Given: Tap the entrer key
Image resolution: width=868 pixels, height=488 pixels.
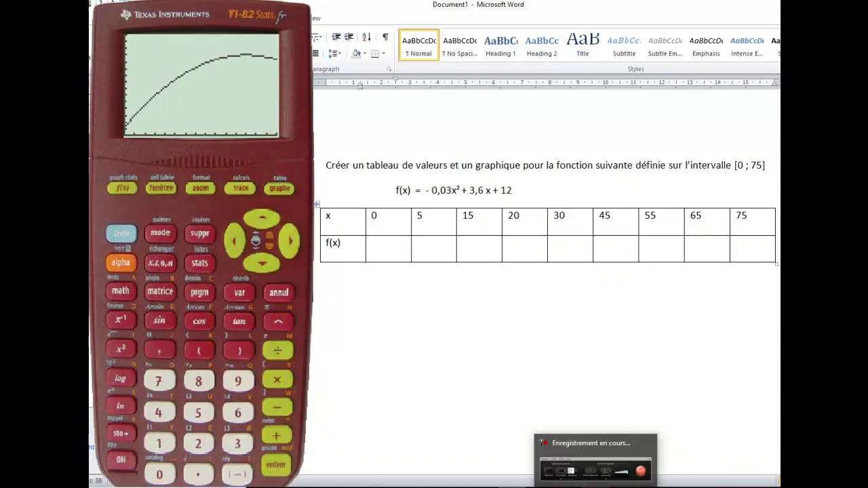Looking at the screenshot, I should coord(276,464).
